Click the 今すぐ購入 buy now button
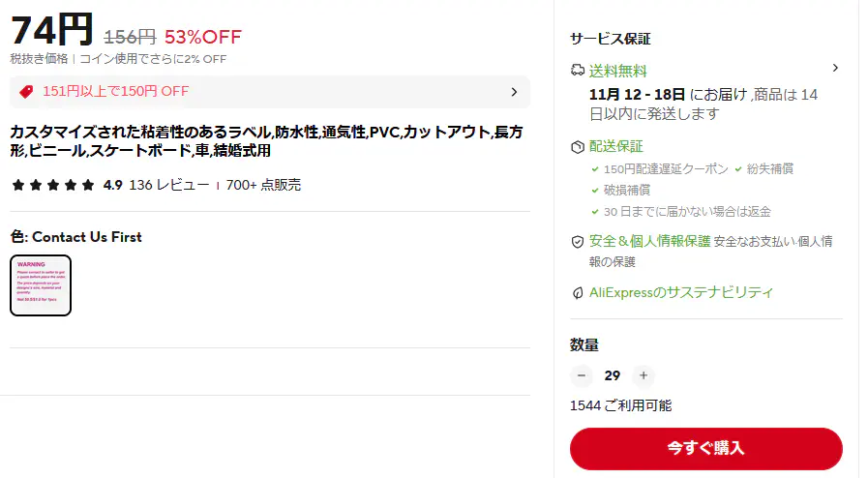Image resolution: width=868 pixels, height=478 pixels. point(705,448)
